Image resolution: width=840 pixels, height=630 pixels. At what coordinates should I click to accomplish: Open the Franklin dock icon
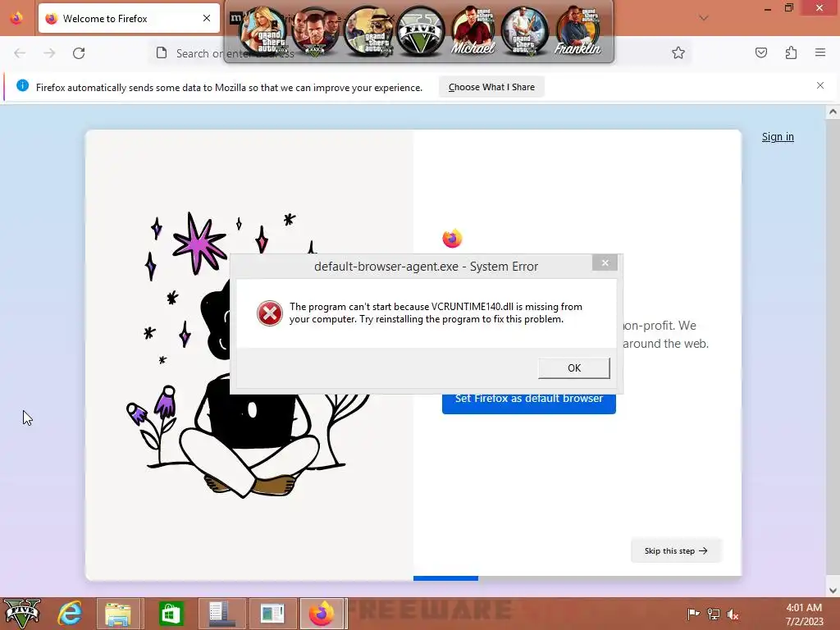pos(577,31)
